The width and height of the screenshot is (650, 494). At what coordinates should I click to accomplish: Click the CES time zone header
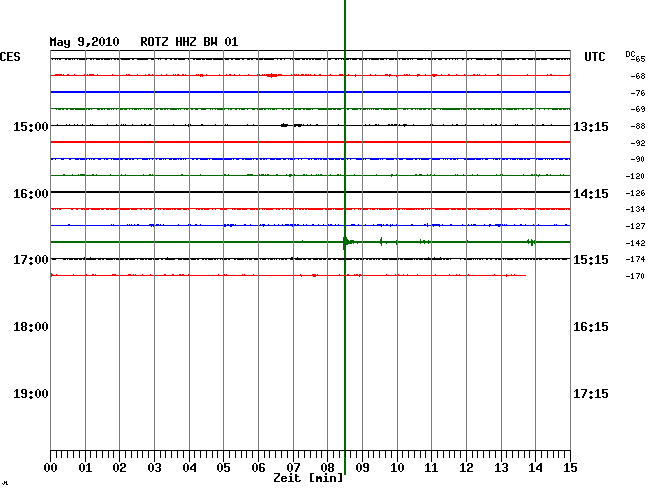pyautogui.click(x=10, y=57)
